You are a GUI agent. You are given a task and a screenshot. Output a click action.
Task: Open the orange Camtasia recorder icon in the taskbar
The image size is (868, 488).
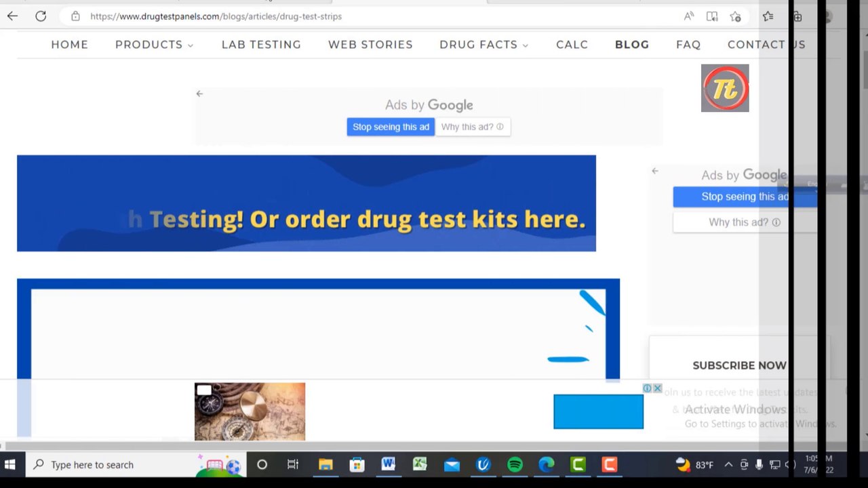[610, 465]
